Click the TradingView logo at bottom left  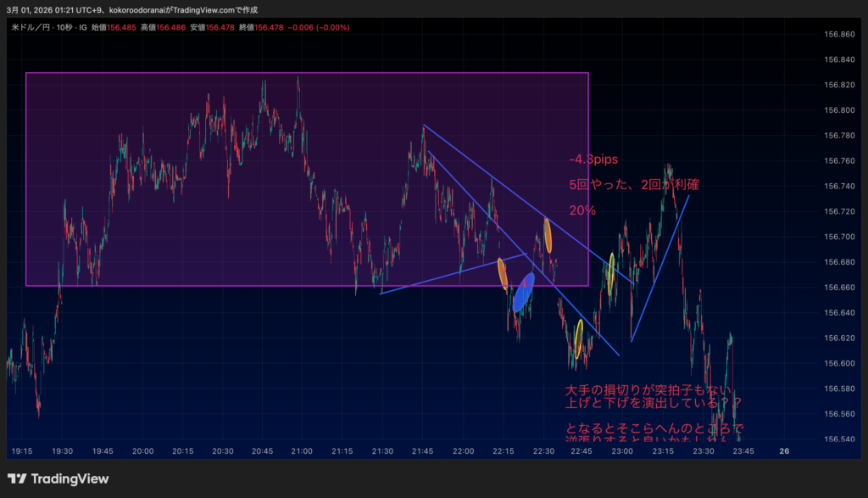click(58, 479)
